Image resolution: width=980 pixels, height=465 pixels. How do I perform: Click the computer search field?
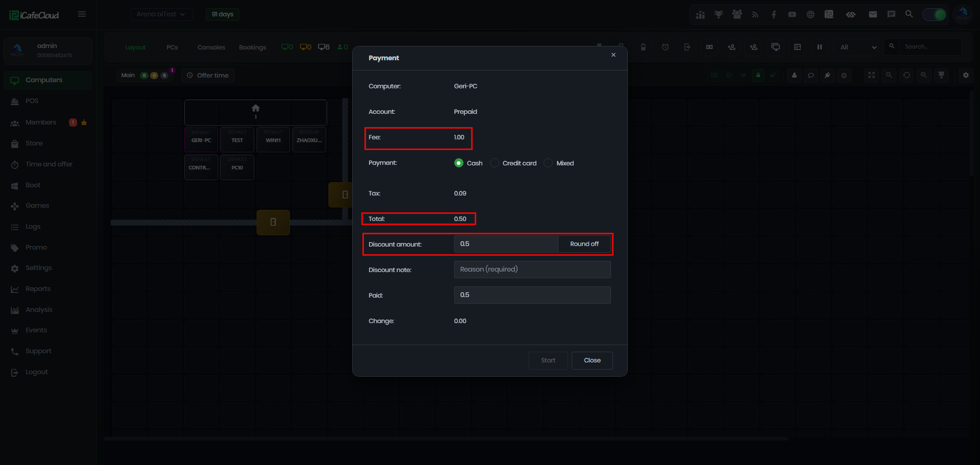point(930,47)
